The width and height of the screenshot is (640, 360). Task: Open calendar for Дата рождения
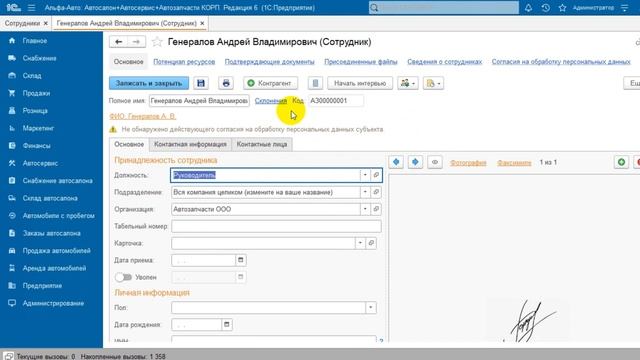pyautogui.click(x=227, y=324)
